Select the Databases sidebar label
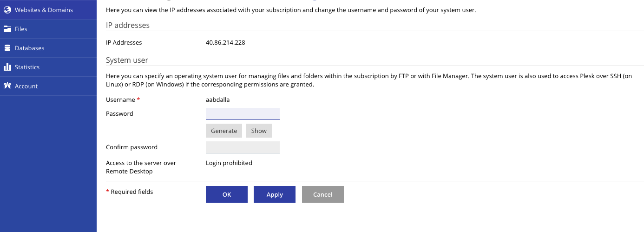 [29, 48]
